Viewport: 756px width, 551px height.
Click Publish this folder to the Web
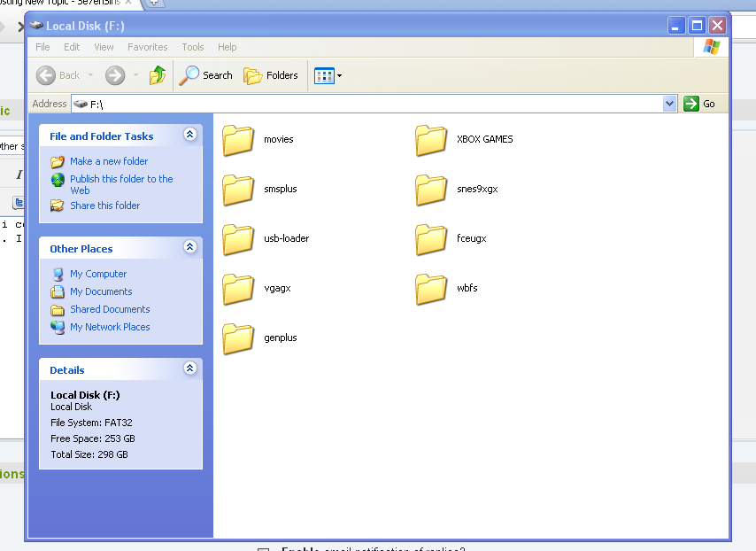121,184
